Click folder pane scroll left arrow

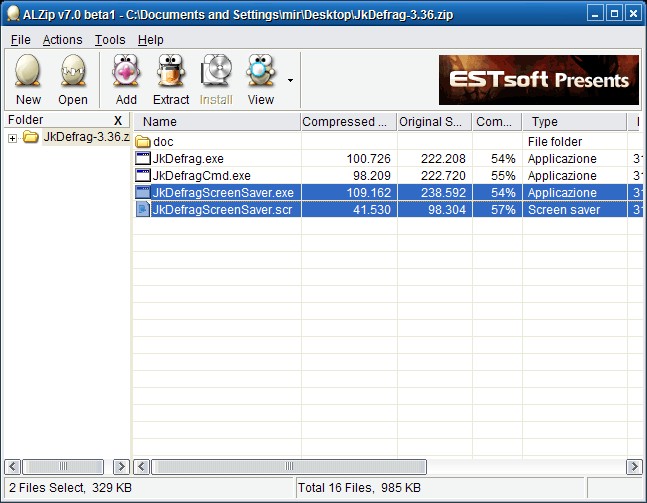(12, 467)
